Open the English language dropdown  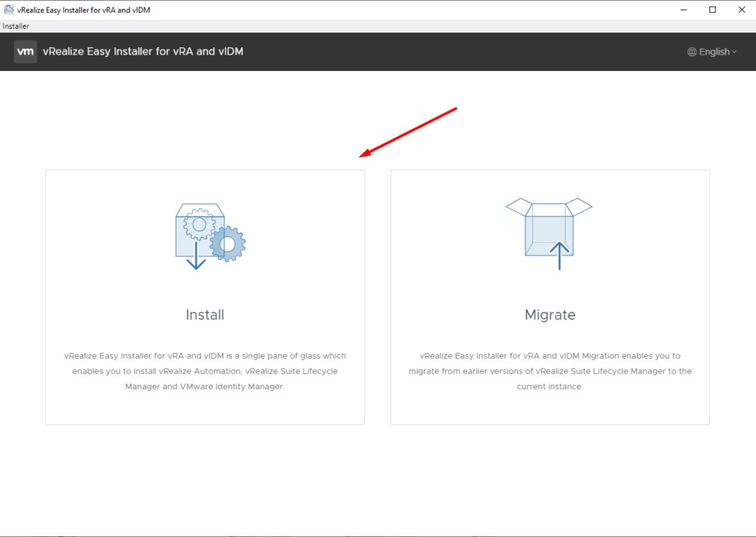712,52
